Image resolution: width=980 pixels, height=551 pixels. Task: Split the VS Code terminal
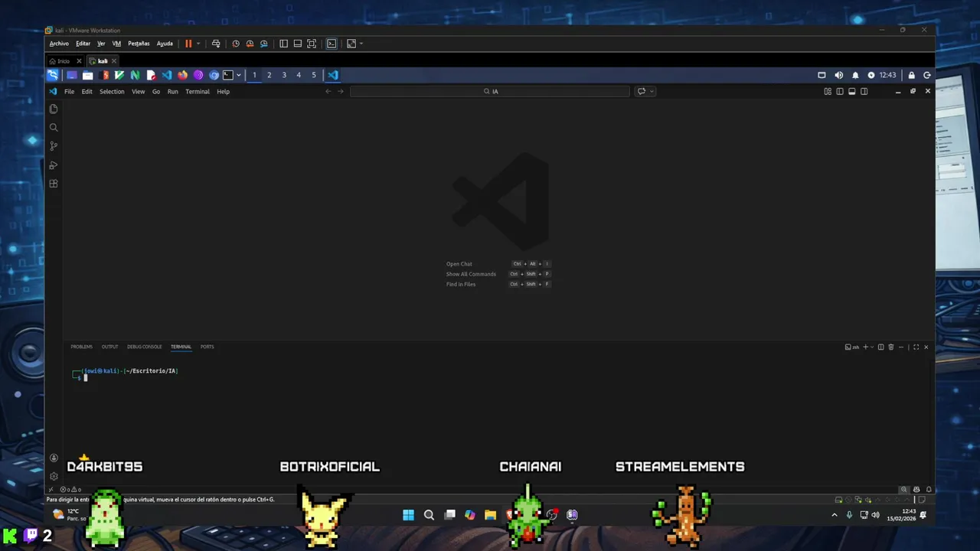coord(880,347)
